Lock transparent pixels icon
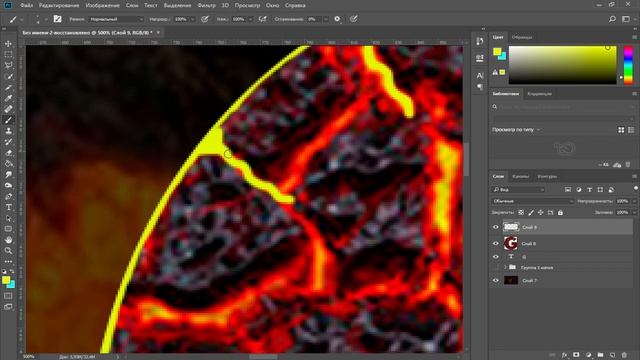This screenshot has height=360, width=640. pyautogui.click(x=521, y=213)
